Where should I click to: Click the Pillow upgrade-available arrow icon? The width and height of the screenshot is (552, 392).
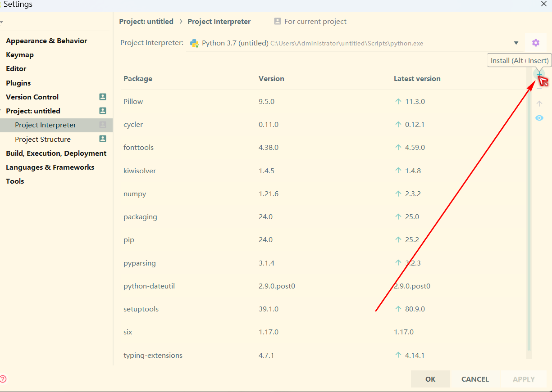pos(398,101)
